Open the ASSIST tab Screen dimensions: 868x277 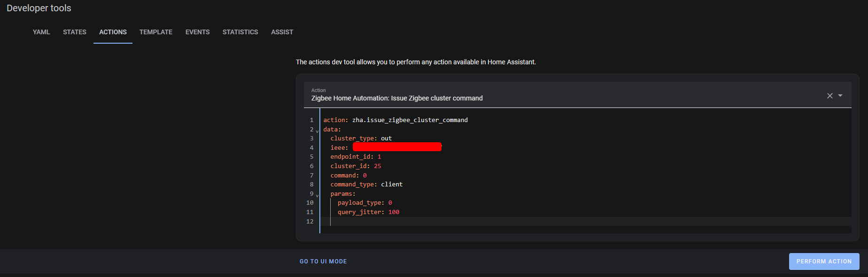282,32
